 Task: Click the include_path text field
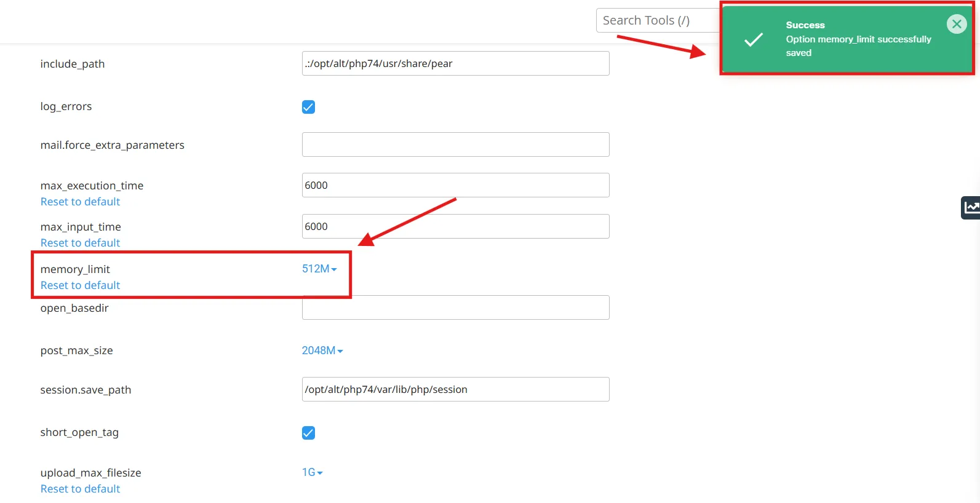(455, 63)
